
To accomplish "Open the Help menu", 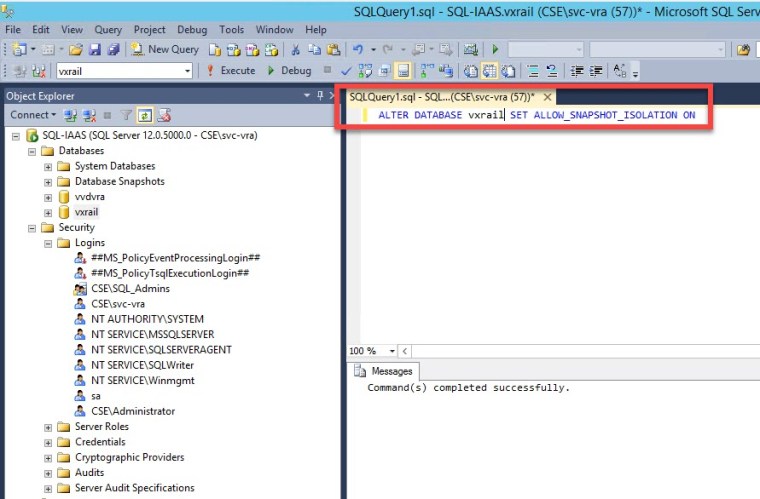I will click(316, 30).
